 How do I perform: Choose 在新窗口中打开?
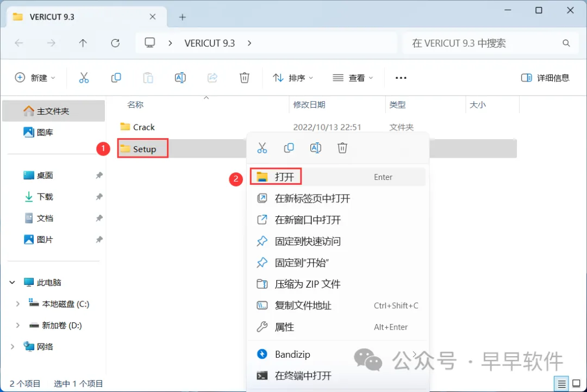tap(338, 220)
